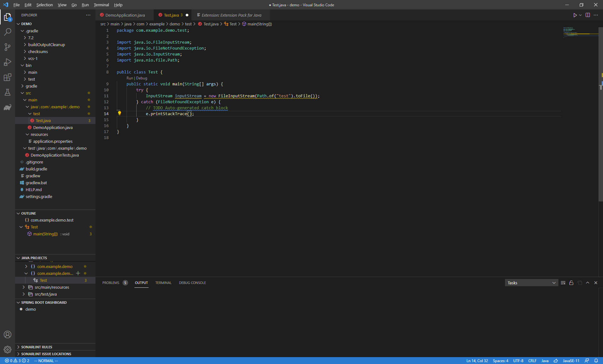Open the Testing beaker view
This screenshot has width=603, height=364.
pyautogui.click(x=8, y=92)
